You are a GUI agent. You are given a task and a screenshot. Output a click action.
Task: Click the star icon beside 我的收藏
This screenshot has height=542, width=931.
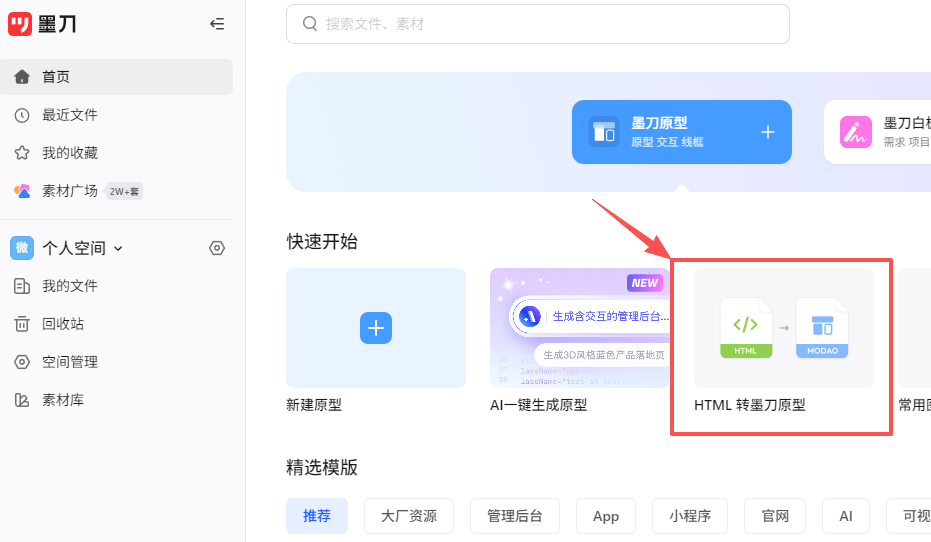click(22, 153)
